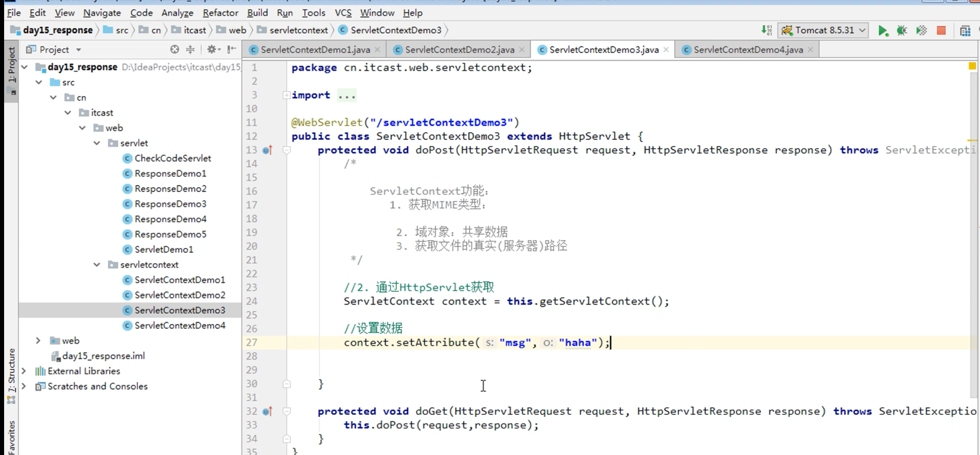The height and width of the screenshot is (455, 980).
Task: Click Hide Project panel icon
Action: point(232,50)
